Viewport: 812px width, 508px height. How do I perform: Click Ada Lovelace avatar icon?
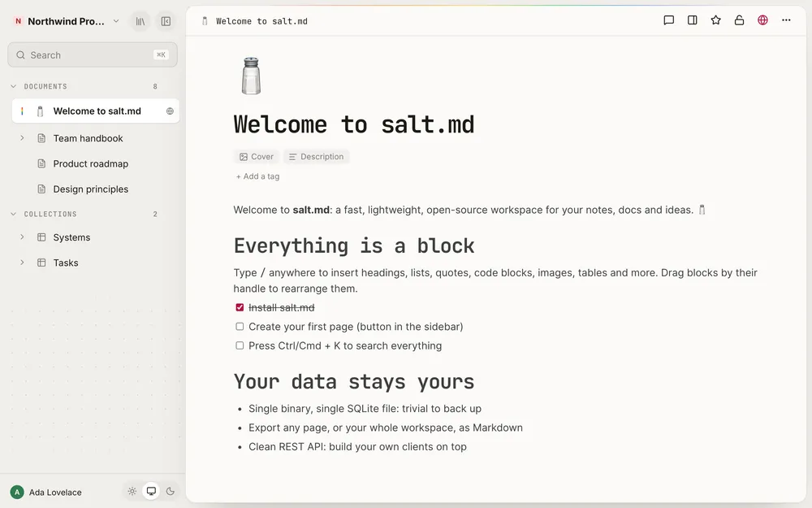17,492
